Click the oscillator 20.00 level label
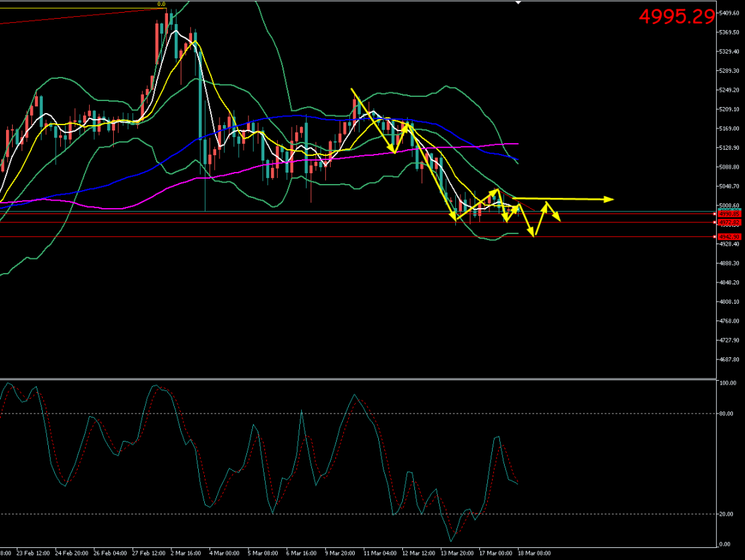This screenshot has width=745, height=560. (727, 514)
